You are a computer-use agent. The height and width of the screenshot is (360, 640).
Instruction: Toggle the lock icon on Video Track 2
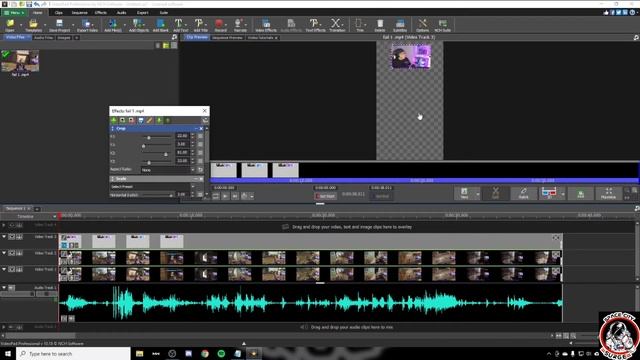click(x=19, y=253)
